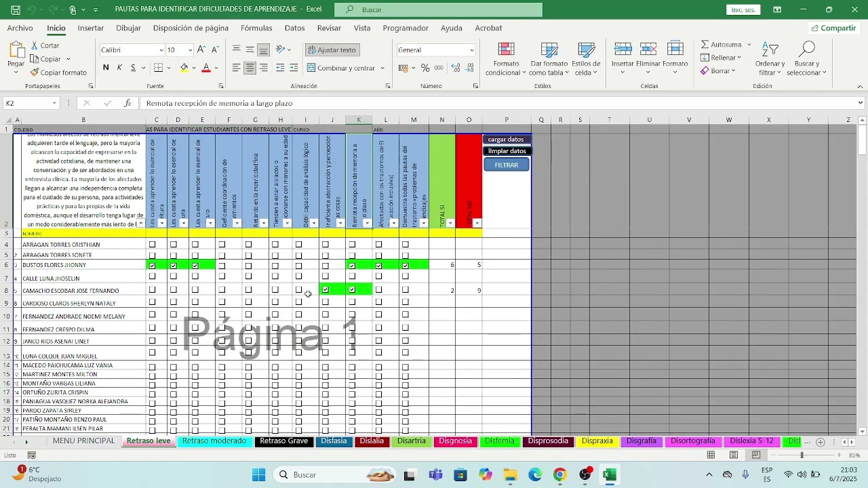The image size is (868, 488).
Task: Check column D box for CALLE LUNA JHOSELIN
Action: (x=174, y=277)
